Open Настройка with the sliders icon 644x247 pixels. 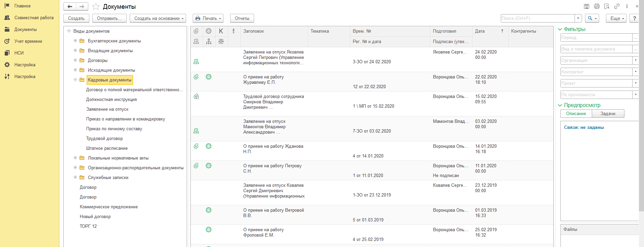click(7, 76)
